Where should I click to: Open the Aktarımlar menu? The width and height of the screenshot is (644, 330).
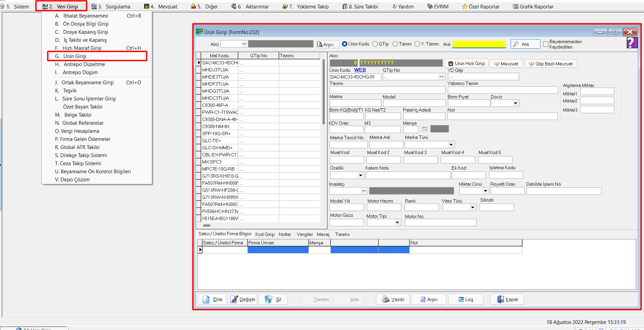coord(250,6)
